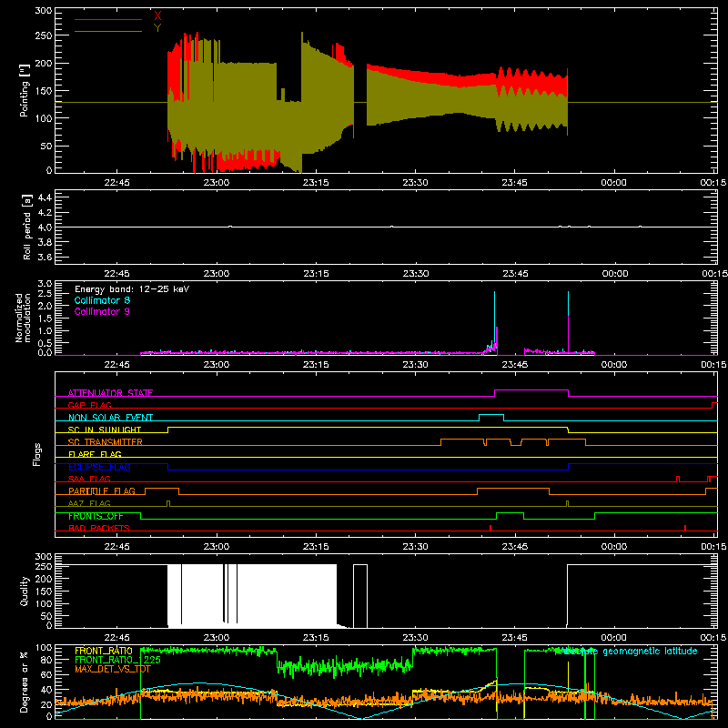Screen dimensions: 728x728
Task: Click the raised NON_SOLAR_EVENT segment
Action: 491,414
